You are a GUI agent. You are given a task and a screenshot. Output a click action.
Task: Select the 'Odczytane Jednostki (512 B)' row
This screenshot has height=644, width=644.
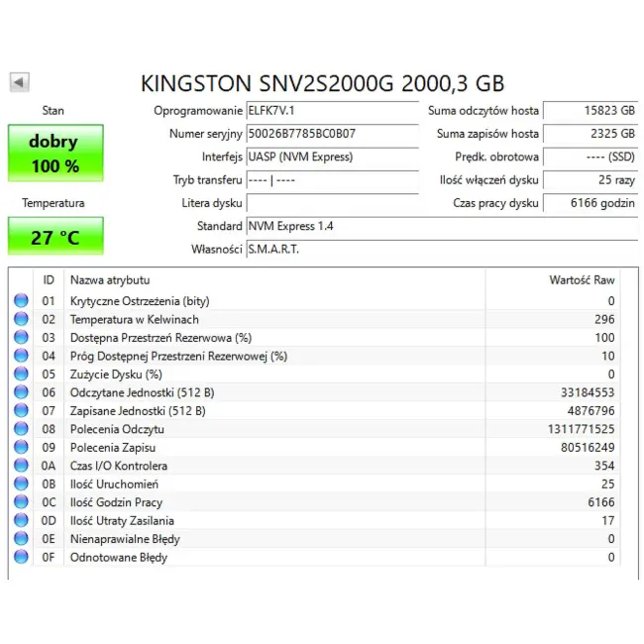[x=315, y=392]
